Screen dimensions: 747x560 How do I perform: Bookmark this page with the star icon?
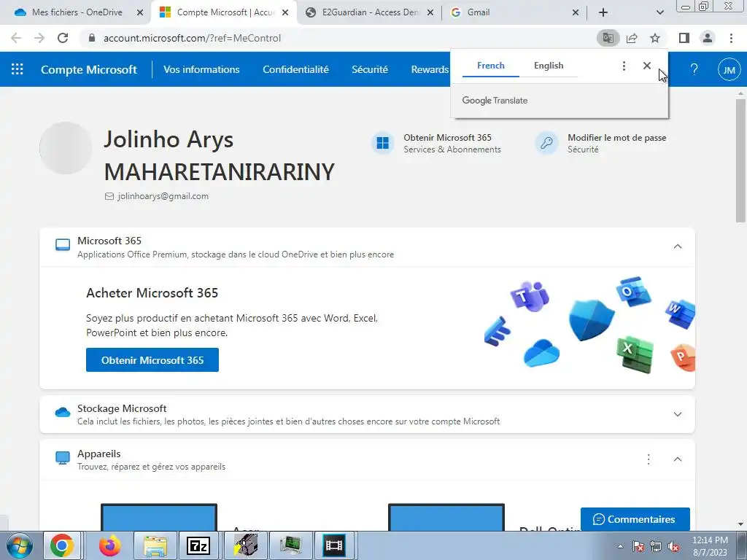(655, 38)
